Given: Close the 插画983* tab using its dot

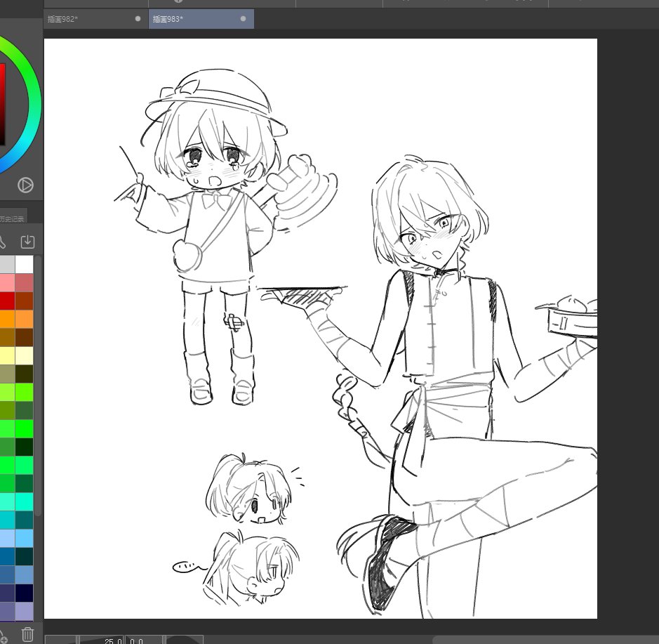Looking at the screenshot, I should tap(243, 18).
